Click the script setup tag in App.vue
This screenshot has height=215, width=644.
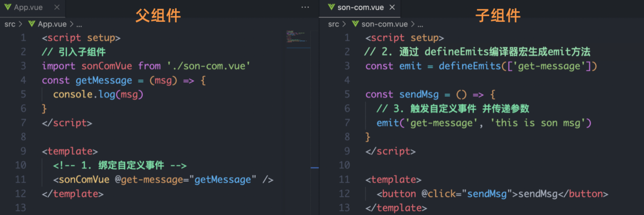pyautogui.click(x=81, y=38)
